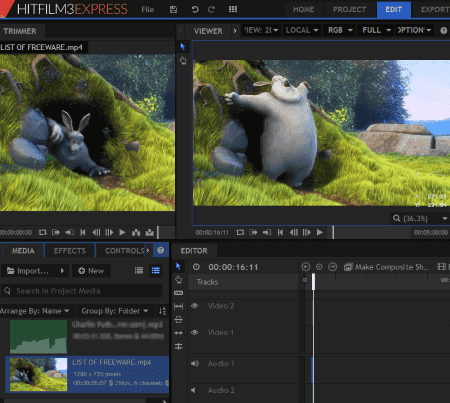Viewport: 450px width, 403px height.
Task: Undo the last action
Action: pyautogui.click(x=195, y=9)
